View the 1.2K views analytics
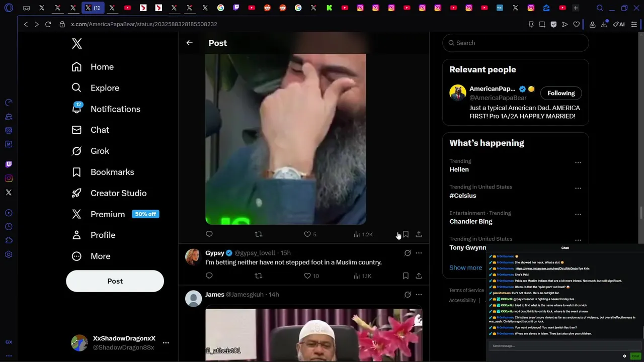The image size is (644, 362). [x=363, y=234]
